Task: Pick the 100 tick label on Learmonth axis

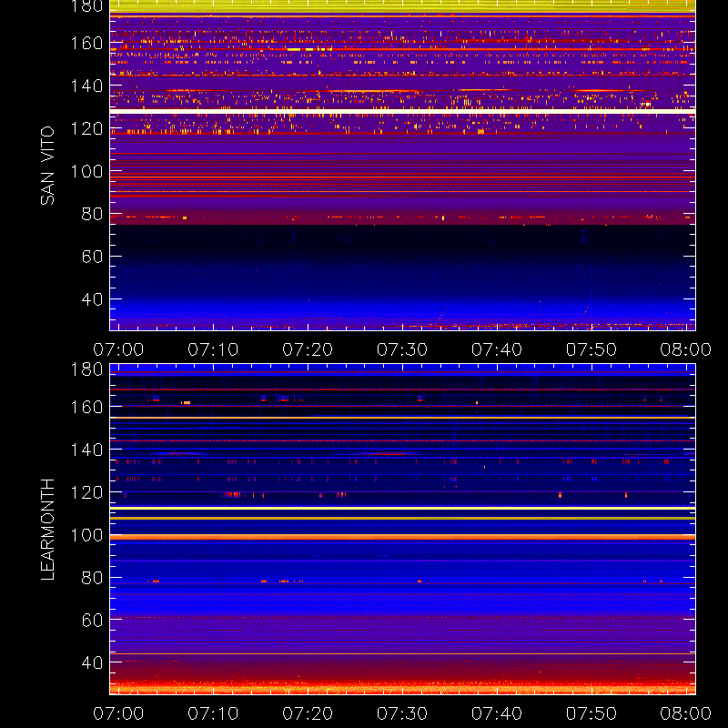Action: tap(86, 535)
